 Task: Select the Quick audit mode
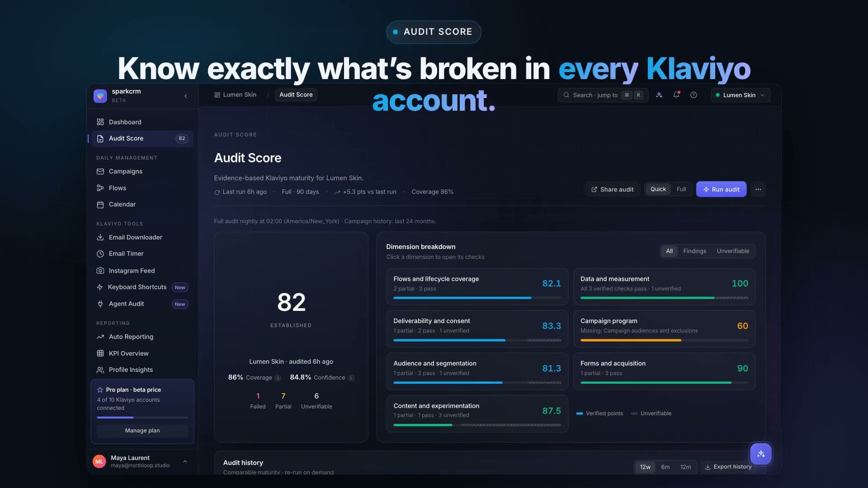point(658,189)
